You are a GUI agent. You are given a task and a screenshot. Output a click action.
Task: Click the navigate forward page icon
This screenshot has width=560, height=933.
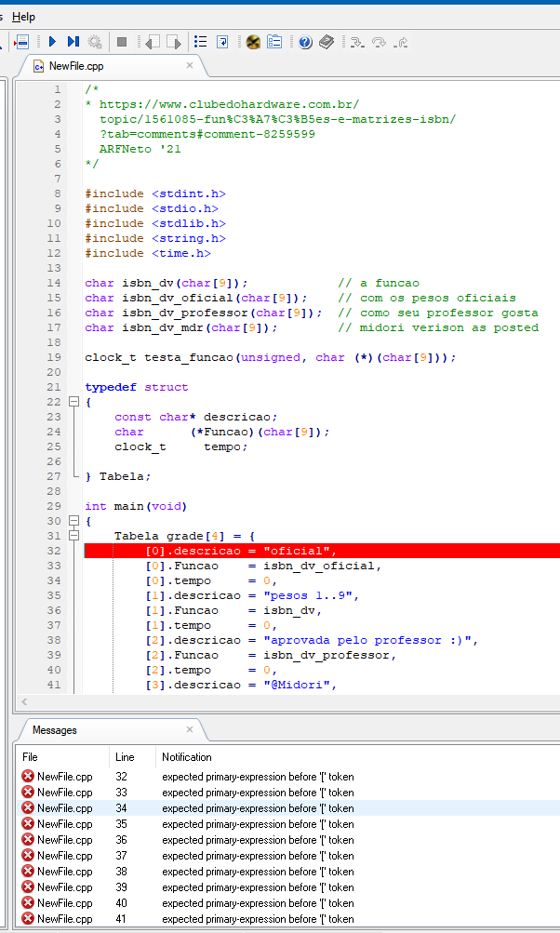point(173,42)
